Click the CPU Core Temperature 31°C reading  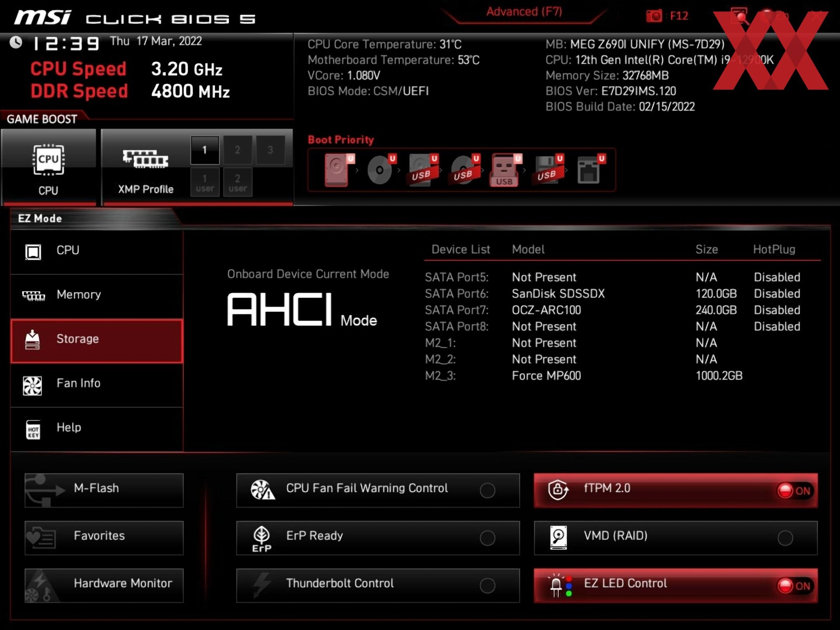pyautogui.click(x=385, y=45)
